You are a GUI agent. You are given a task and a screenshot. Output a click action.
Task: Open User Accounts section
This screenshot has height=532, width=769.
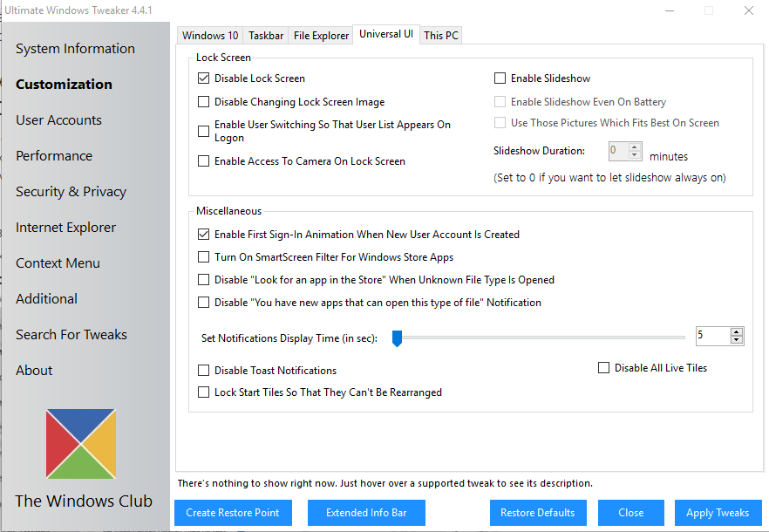pos(58,120)
